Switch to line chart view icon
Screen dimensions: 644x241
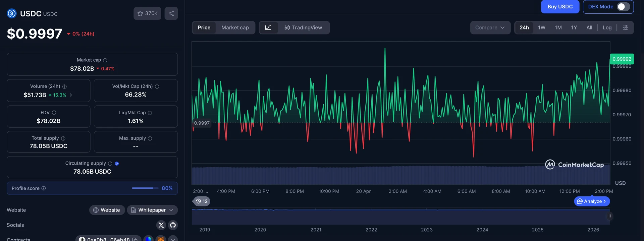coord(268,27)
